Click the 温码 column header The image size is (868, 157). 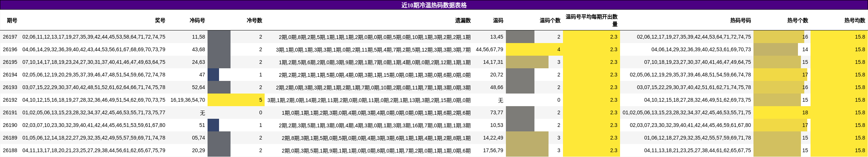[498, 20]
